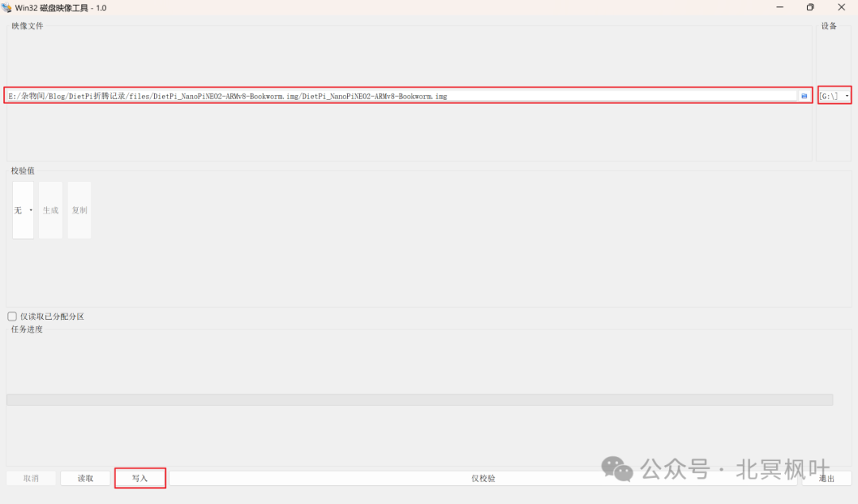The image size is (858, 504).
Task: Click the 复制 hash copy button
Action: click(79, 210)
